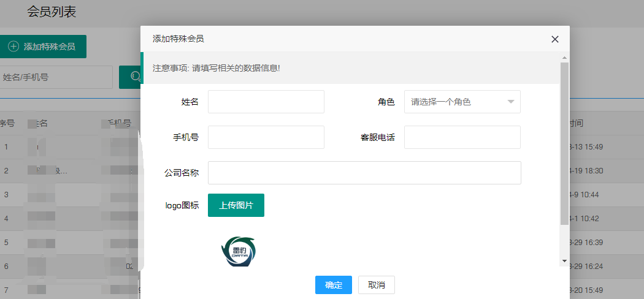Click the dropdown arrow in 请选择一个角色

(511, 102)
